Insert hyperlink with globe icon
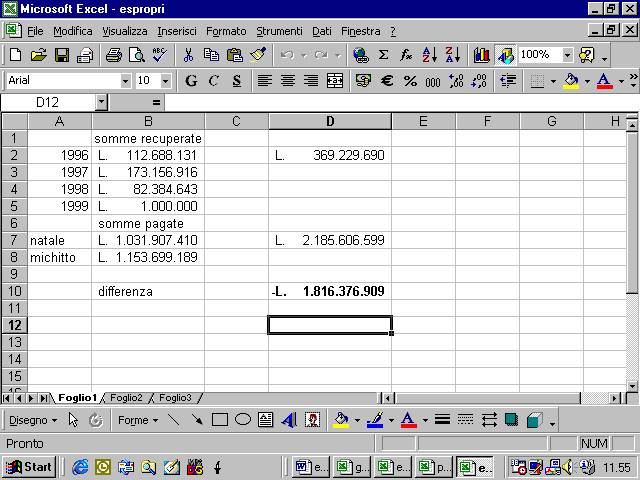 click(360, 55)
